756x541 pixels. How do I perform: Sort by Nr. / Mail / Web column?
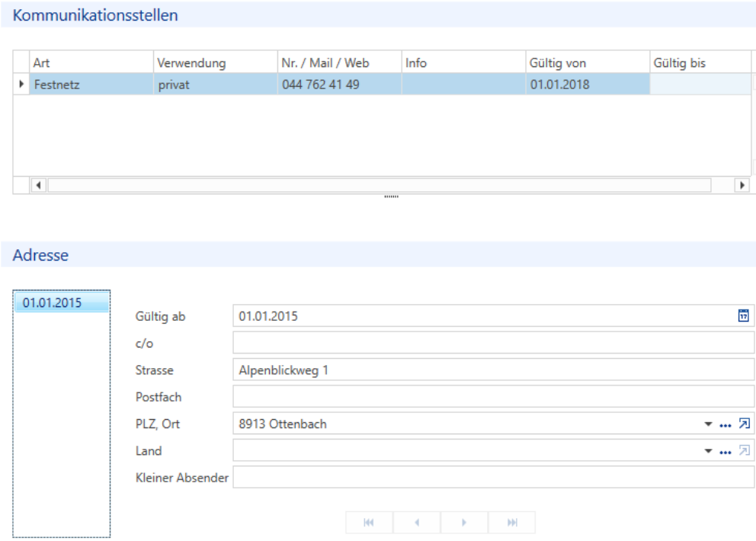pos(339,62)
